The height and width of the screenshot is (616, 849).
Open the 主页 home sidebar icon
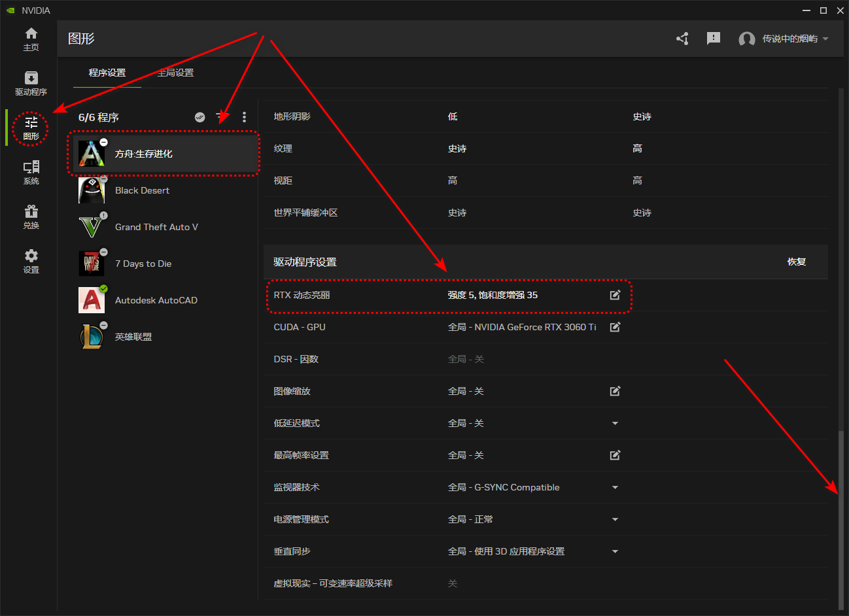[x=31, y=39]
